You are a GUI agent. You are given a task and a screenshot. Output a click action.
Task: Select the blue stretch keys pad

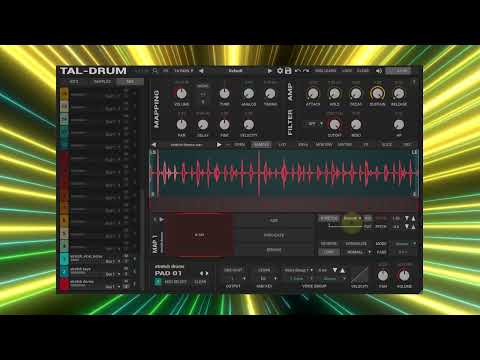pos(64,271)
